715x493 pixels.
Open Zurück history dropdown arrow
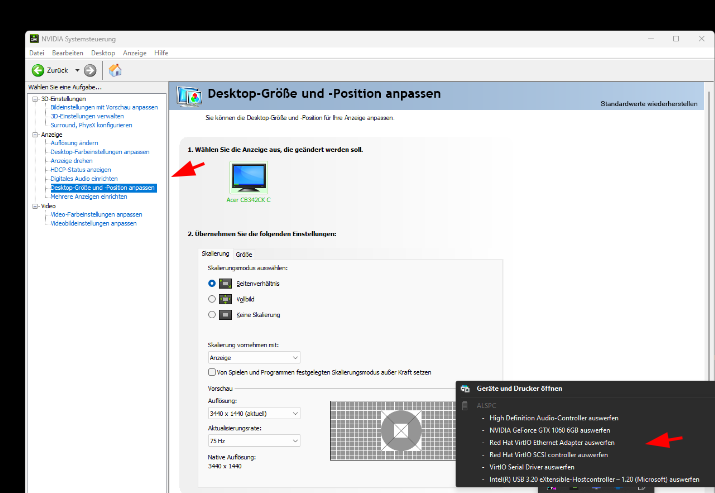[77, 70]
